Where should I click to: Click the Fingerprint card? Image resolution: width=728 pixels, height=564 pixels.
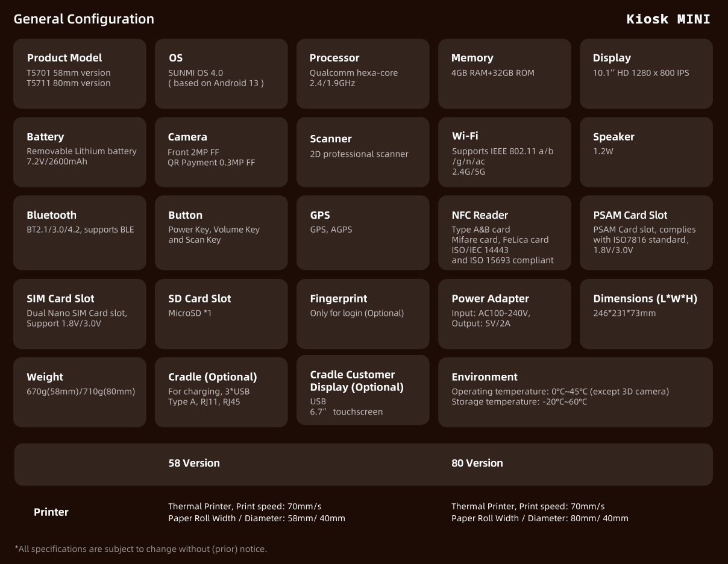pyautogui.click(x=363, y=313)
